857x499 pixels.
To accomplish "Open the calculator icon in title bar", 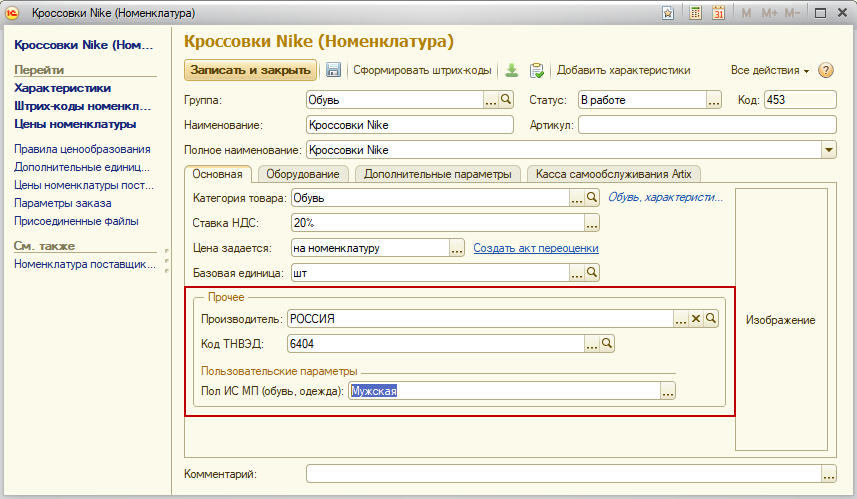I will pos(695,13).
